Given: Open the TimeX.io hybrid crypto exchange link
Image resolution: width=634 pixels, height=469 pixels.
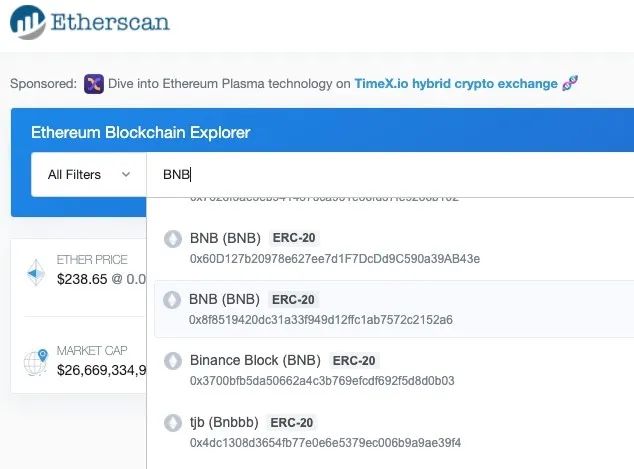Looking at the screenshot, I should tap(455, 84).
